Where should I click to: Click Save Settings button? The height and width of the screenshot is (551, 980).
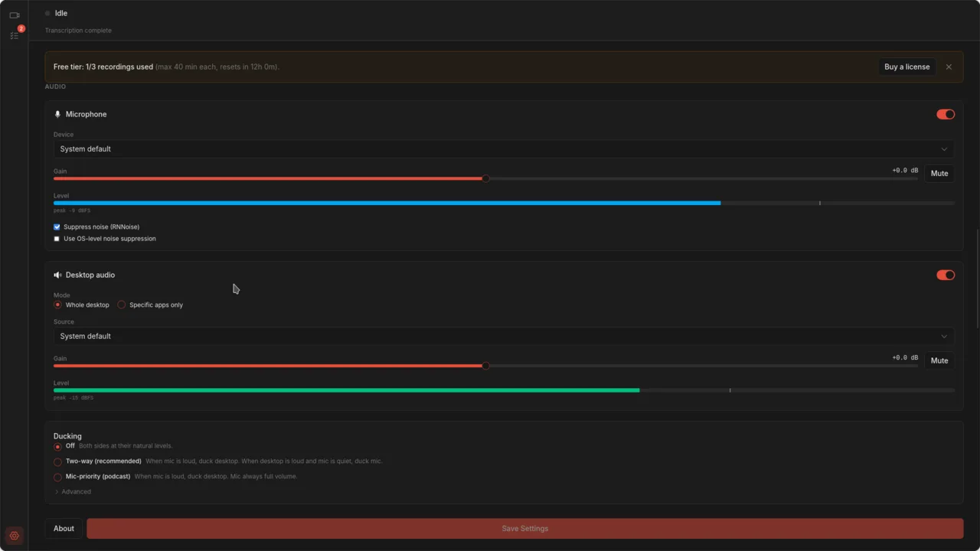click(x=524, y=528)
